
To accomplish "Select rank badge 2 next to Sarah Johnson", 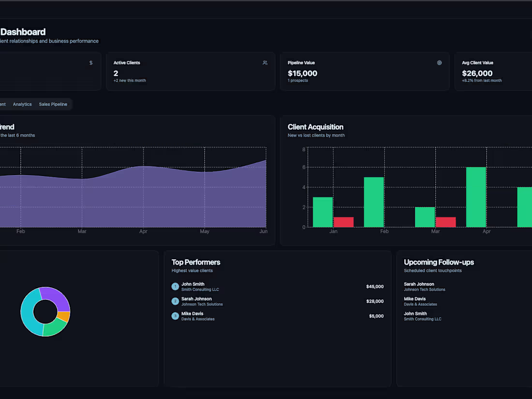I will [175, 301].
